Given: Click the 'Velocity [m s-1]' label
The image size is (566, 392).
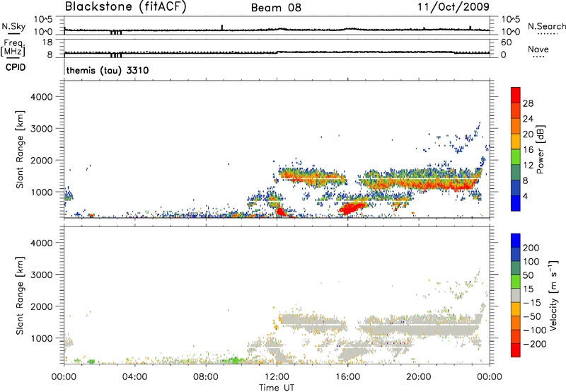Looking at the screenshot, I should pos(553,295).
